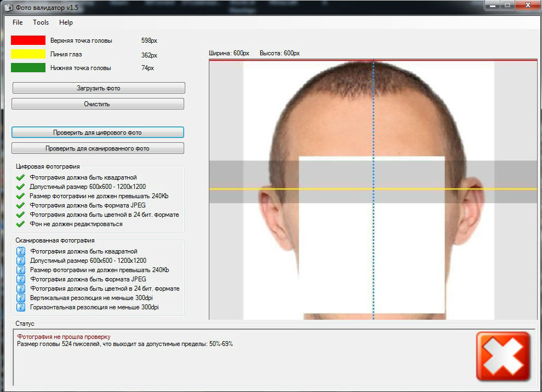Click question icon beside scanned 'не должен превышать 240Kb'
The width and height of the screenshot is (542, 392).
click(21, 270)
